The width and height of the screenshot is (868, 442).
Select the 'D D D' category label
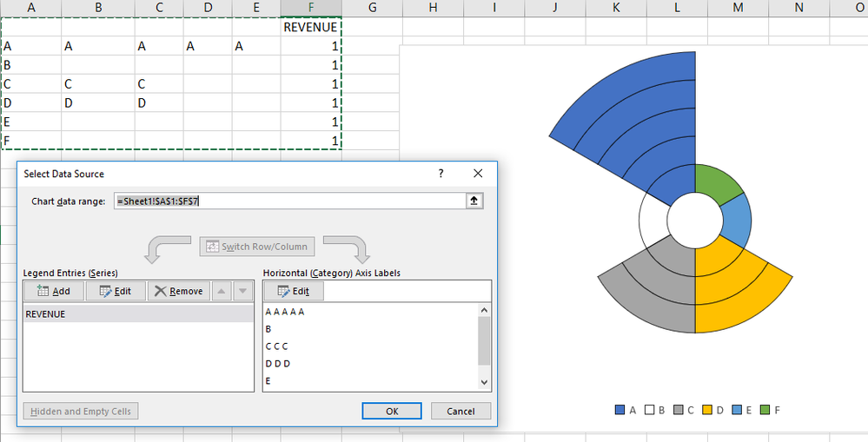click(x=278, y=364)
